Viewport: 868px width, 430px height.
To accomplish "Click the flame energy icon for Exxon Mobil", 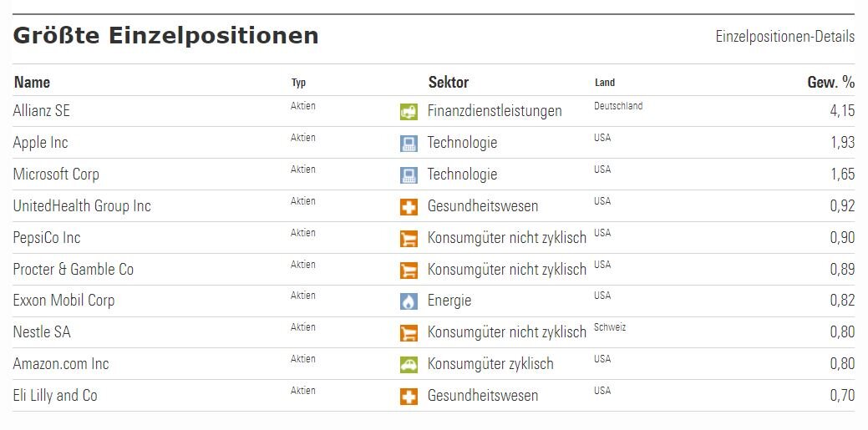I will point(409,301).
